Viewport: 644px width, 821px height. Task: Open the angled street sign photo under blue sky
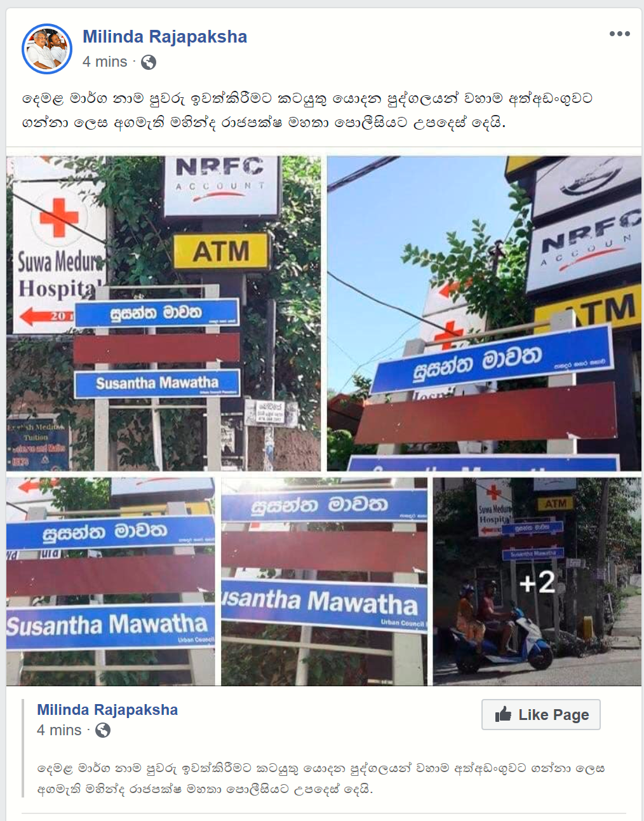[x=484, y=313]
